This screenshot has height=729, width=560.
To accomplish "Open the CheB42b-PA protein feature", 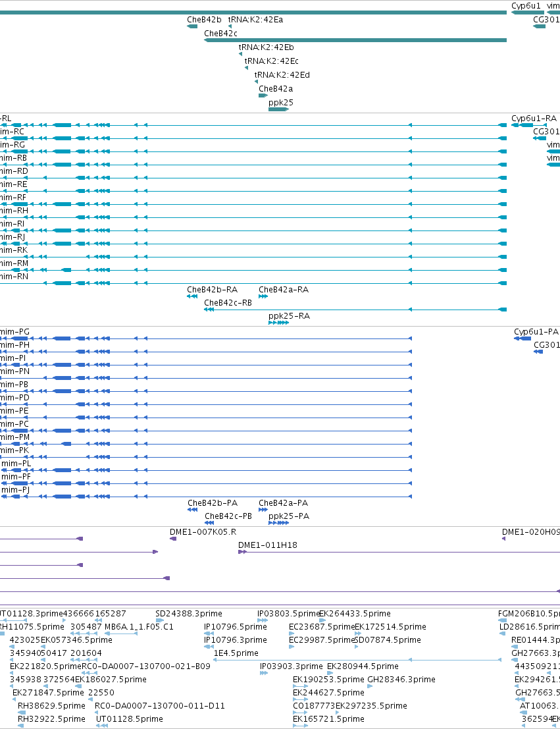I will point(192,510).
